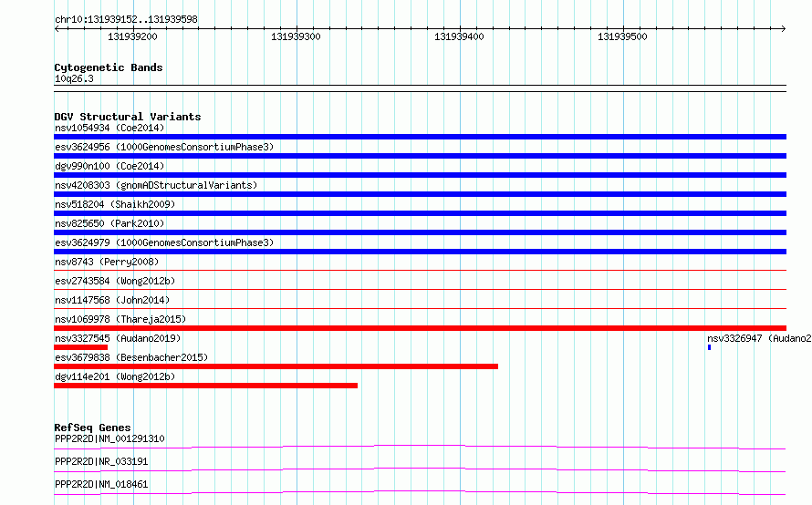The image size is (812, 505).
Task: Open gene PPP2R2D|NR_033191 label
Action: tap(101, 461)
